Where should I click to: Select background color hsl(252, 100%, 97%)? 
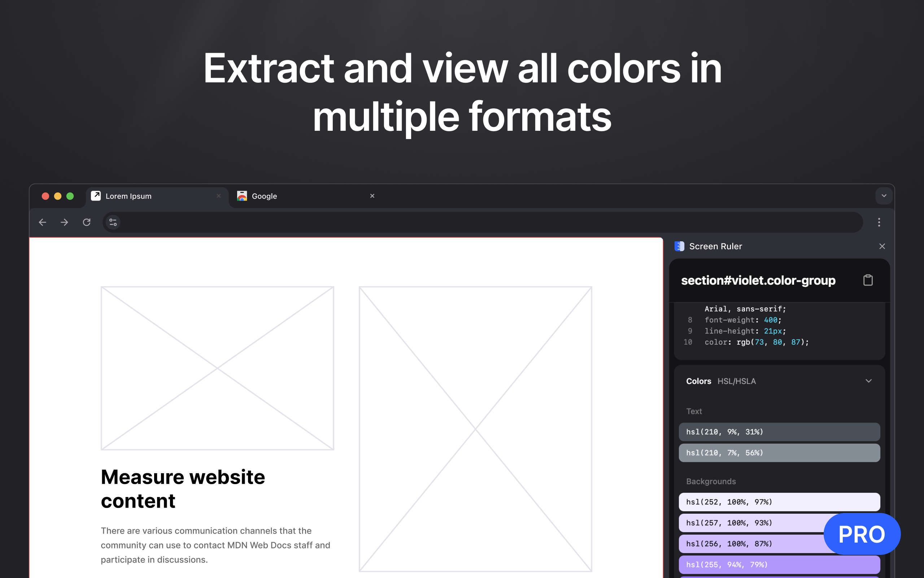click(779, 502)
